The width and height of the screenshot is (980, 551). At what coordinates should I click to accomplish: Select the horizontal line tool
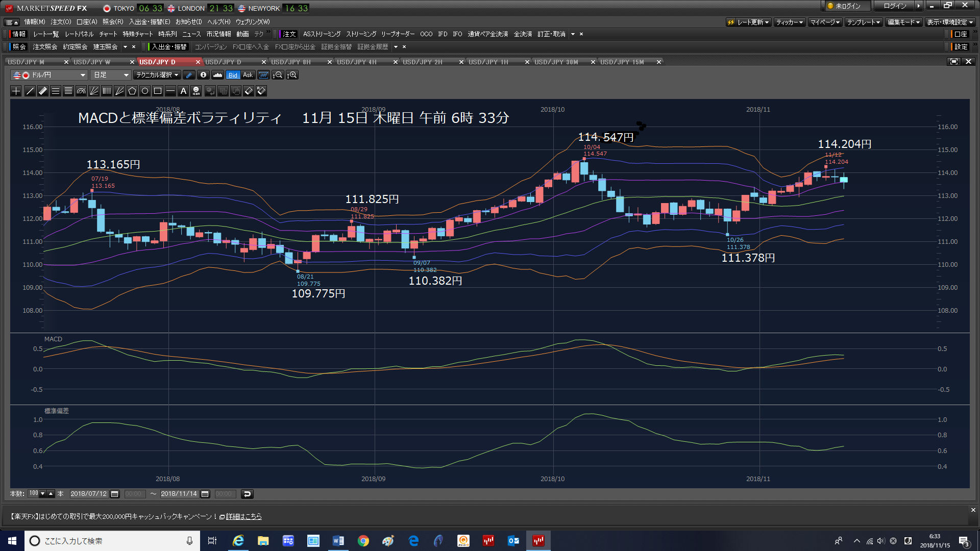[x=170, y=91]
